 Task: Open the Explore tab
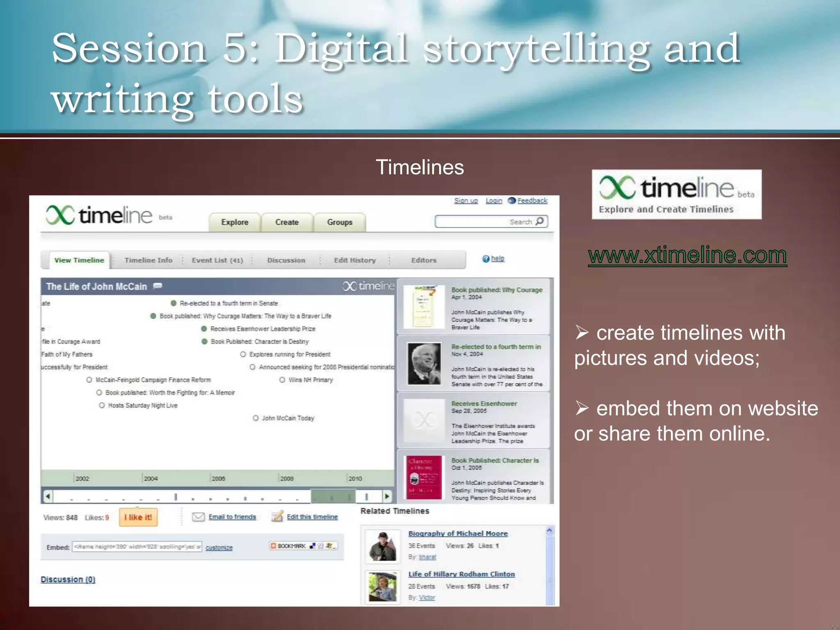coord(235,222)
